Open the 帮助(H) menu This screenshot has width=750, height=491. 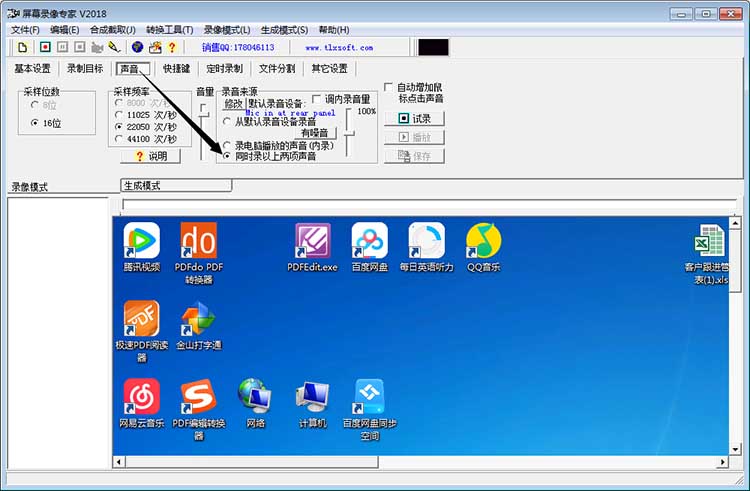coord(334,30)
